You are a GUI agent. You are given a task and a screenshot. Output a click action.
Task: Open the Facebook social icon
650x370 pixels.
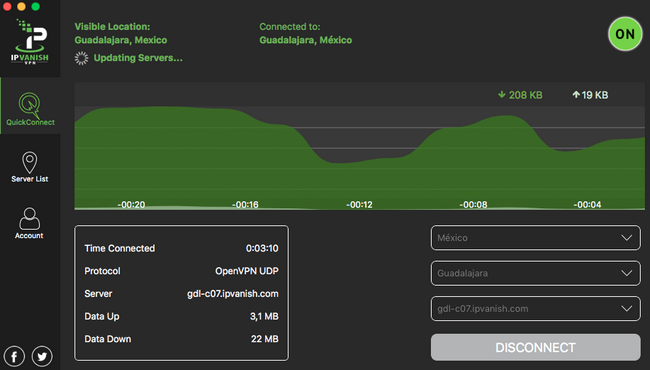click(x=15, y=356)
